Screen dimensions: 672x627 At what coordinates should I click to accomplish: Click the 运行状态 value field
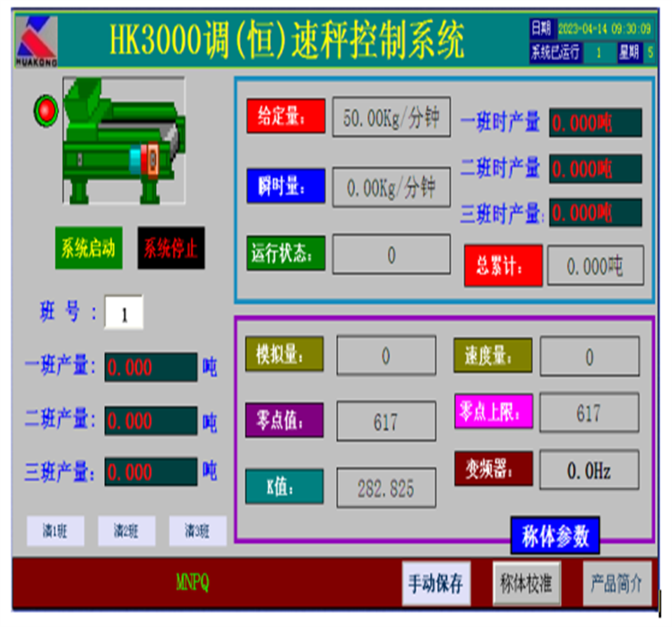392,254
